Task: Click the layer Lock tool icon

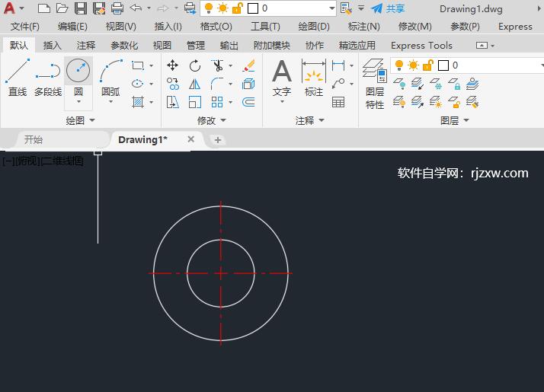Action: click(x=454, y=84)
